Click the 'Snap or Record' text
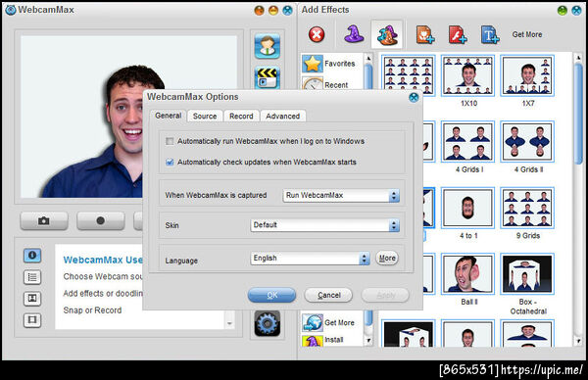Viewport: 588px width, 380px height. point(92,310)
